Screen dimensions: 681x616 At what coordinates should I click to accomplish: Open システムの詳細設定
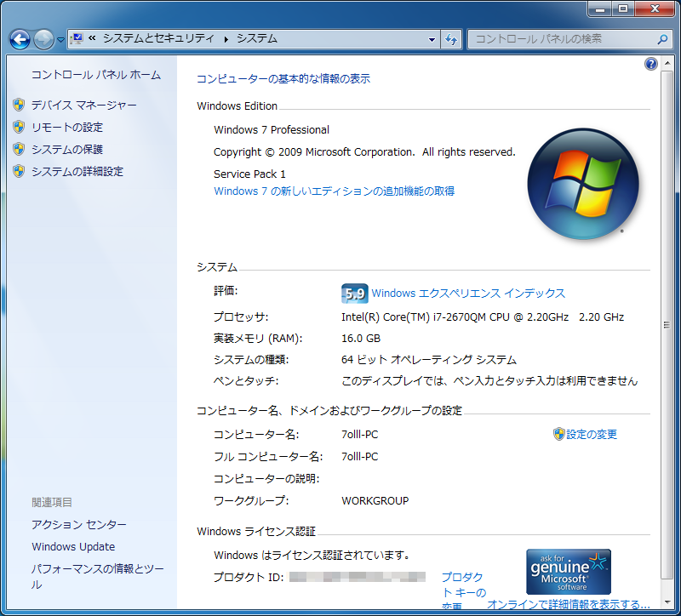click(x=80, y=171)
